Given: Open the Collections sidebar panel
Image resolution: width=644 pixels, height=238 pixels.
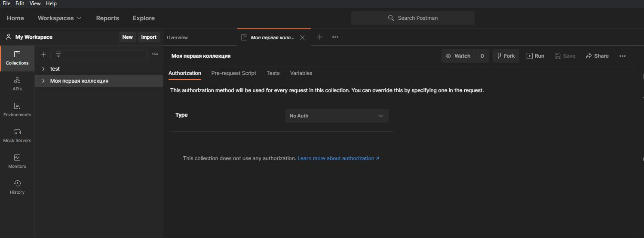Looking at the screenshot, I should [x=17, y=59].
